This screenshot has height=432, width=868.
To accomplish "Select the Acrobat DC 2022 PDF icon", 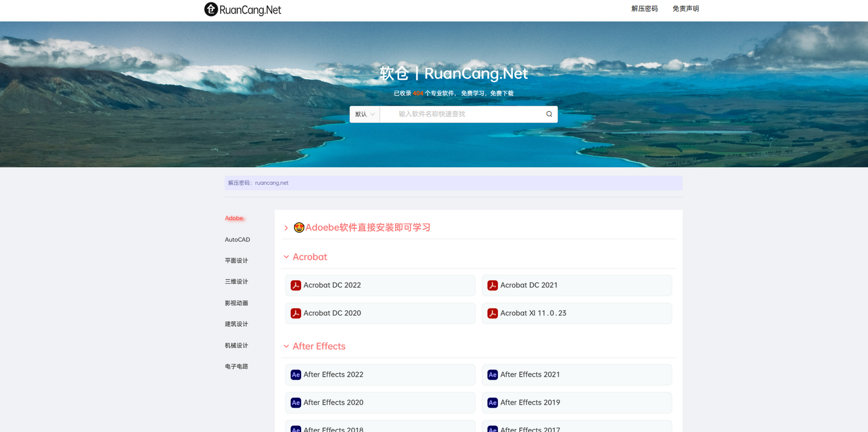I will click(296, 285).
